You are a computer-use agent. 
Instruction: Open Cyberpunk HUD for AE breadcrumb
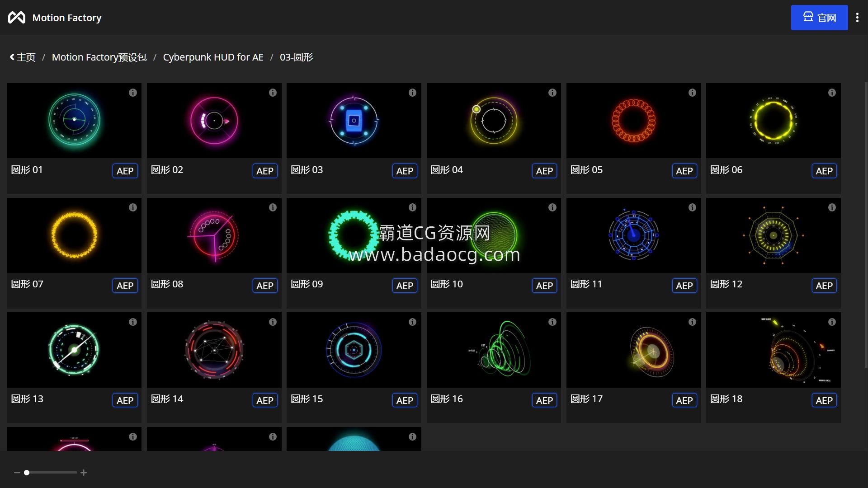pyautogui.click(x=213, y=57)
